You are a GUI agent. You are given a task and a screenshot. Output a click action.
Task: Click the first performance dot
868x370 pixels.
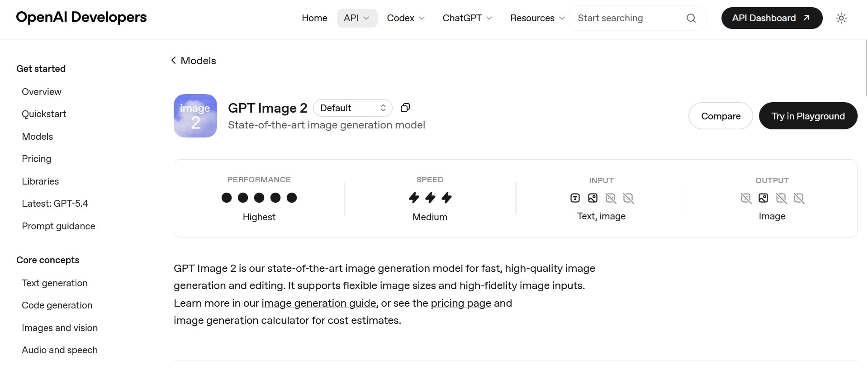pos(227,198)
